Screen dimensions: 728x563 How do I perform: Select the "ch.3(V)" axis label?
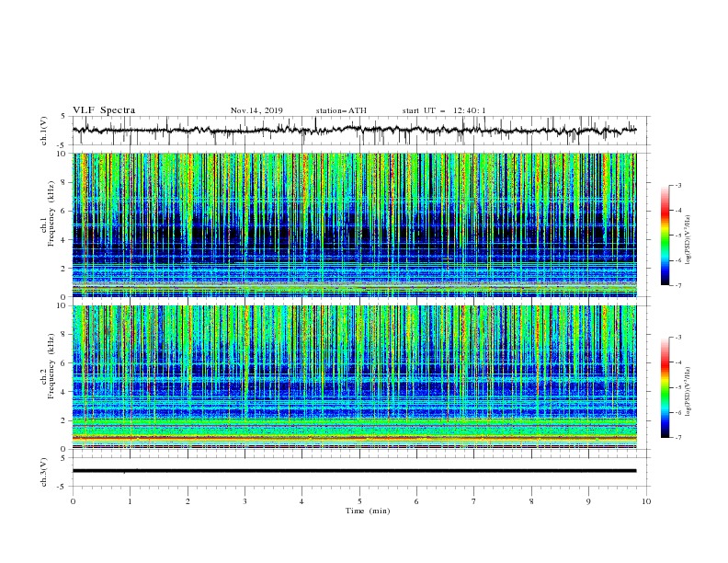[x=44, y=472]
